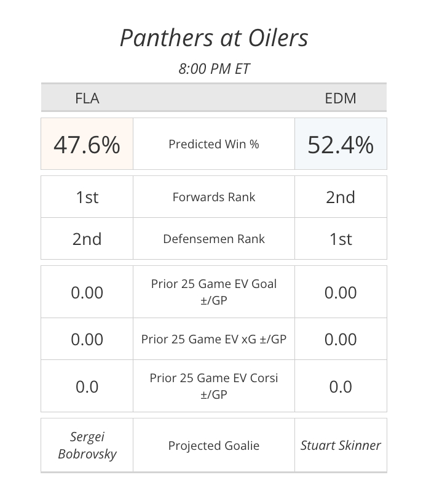
Task: Click FLA's 1st value in Forwards Rank
Action: 87,197
